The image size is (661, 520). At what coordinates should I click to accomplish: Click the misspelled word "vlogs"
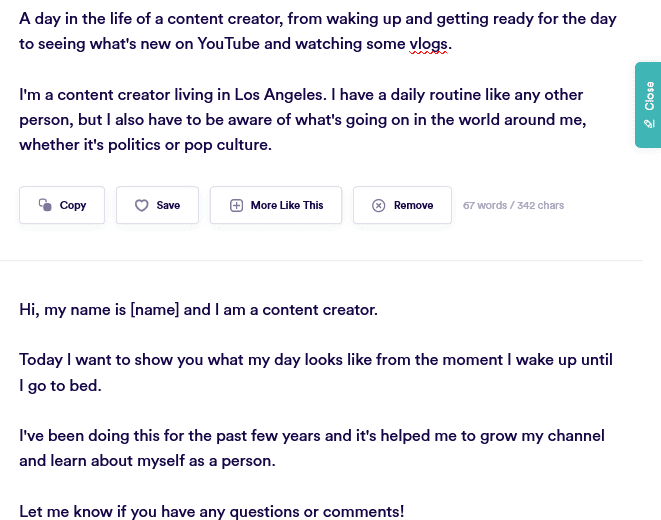coord(430,46)
